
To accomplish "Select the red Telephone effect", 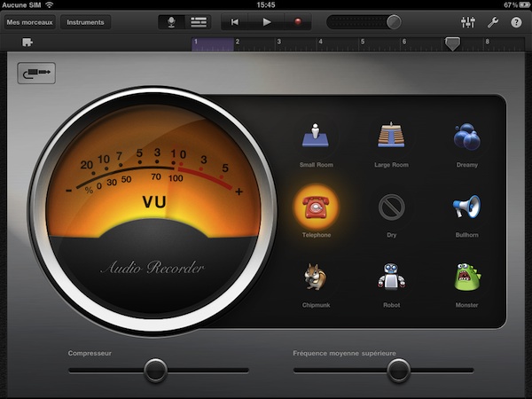I will (316, 207).
